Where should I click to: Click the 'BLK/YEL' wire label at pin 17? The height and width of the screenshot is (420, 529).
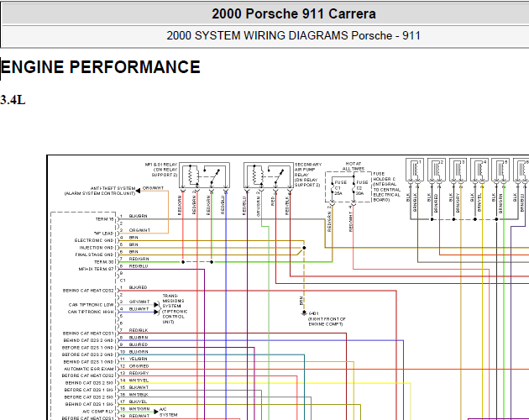[x=138, y=401]
